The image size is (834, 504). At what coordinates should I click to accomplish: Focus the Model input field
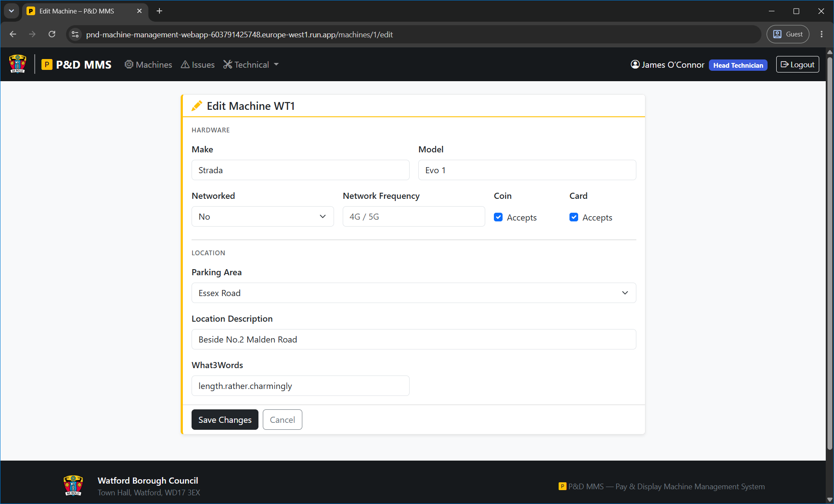coord(527,170)
